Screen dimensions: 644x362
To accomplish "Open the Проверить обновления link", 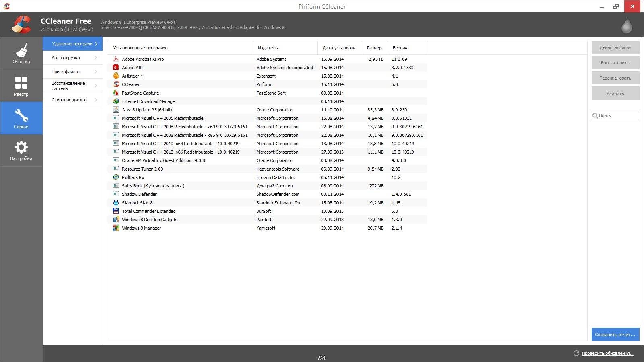I will click(x=608, y=353).
